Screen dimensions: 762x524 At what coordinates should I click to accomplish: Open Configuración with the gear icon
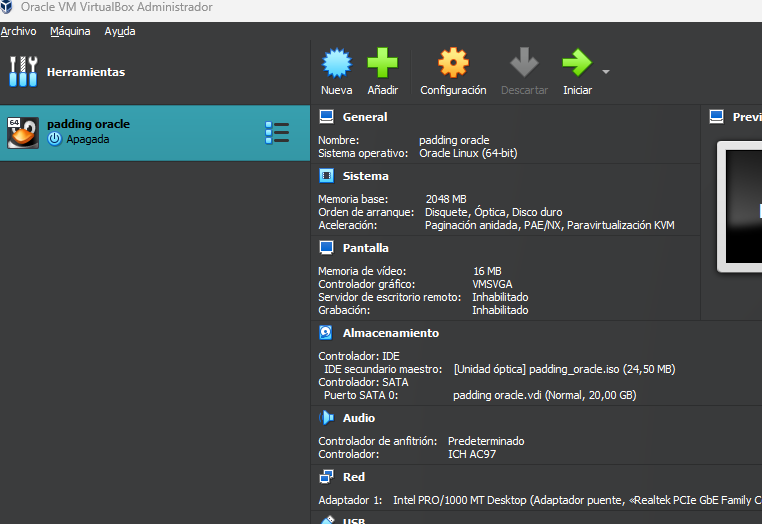[x=453, y=63]
